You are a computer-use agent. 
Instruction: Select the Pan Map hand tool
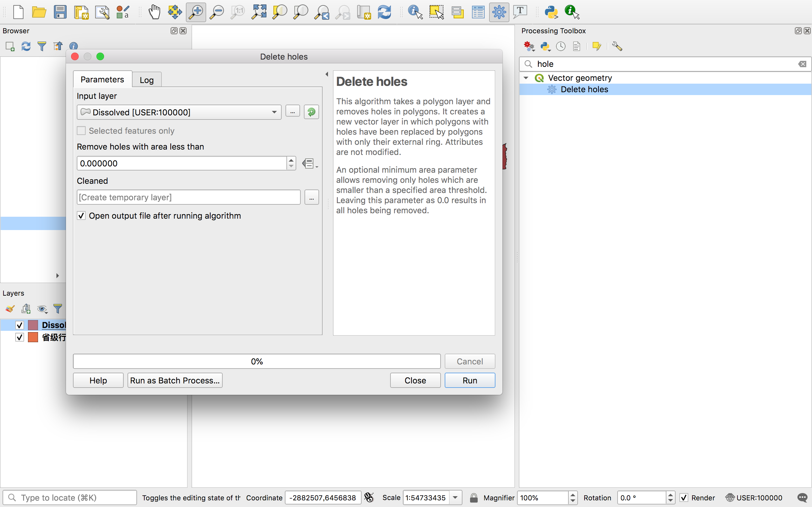(154, 12)
